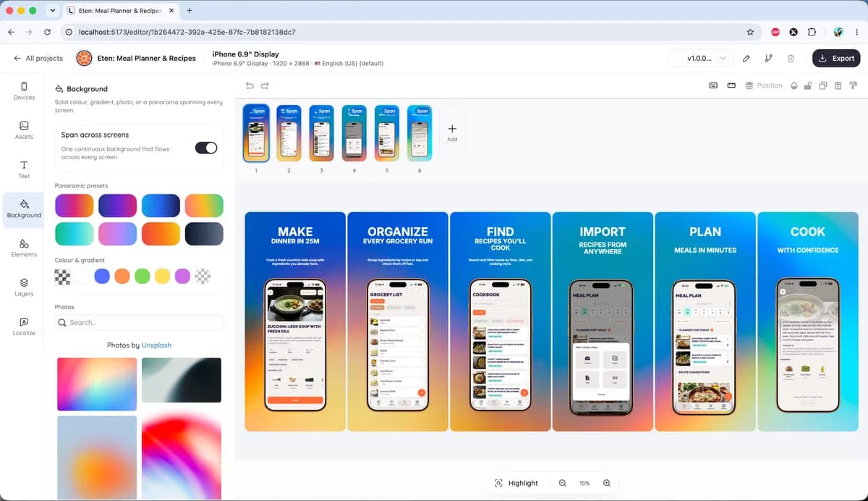Select the teal mint panoramic preset

tap(75, 234)
